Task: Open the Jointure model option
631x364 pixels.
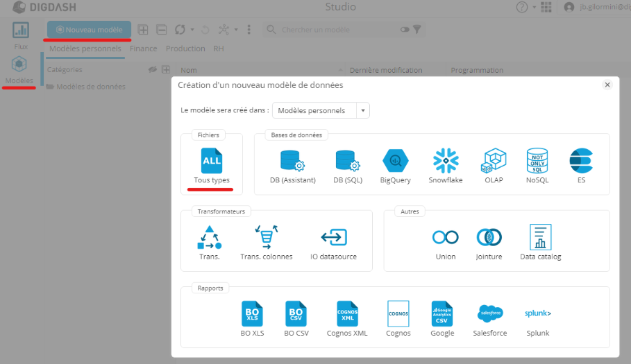Action: coord(489,237)
